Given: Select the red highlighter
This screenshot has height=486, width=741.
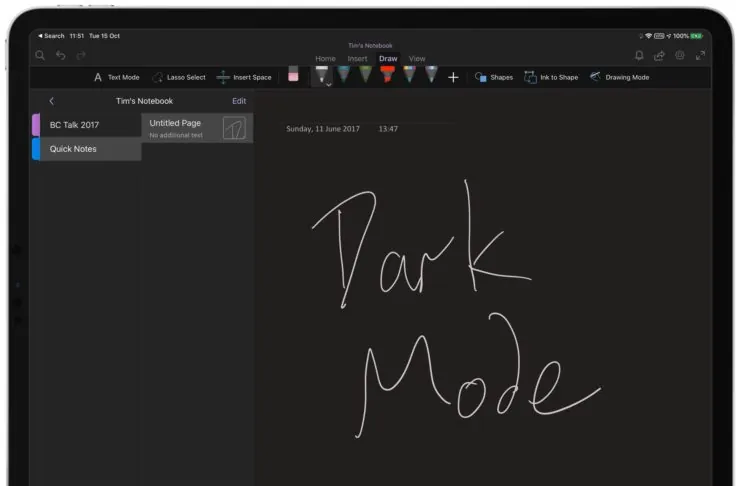Looking at the screenshot, I should click(388, 74).
